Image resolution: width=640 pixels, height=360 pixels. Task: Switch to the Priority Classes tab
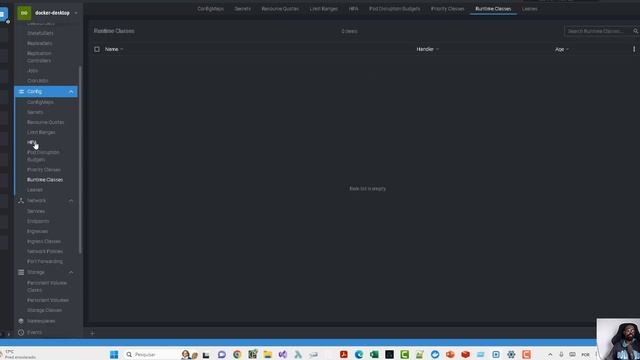click(x=447, y=9)
